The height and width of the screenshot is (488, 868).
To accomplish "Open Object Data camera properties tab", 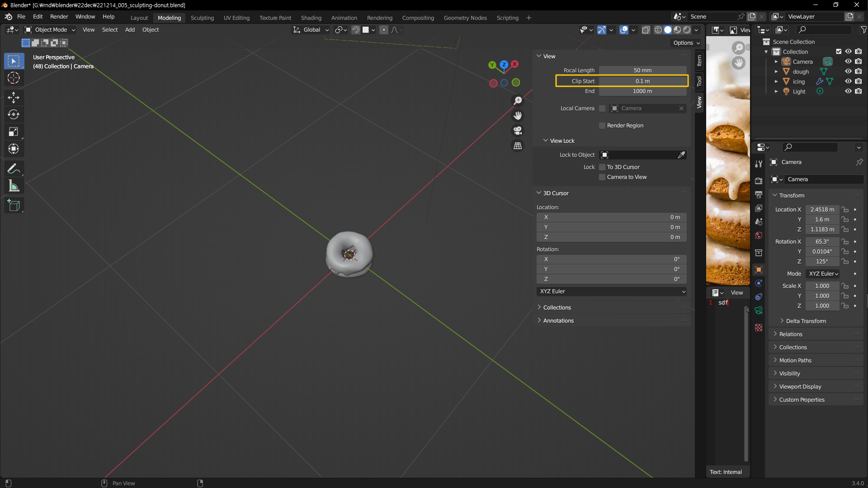I will coord(759,310).
